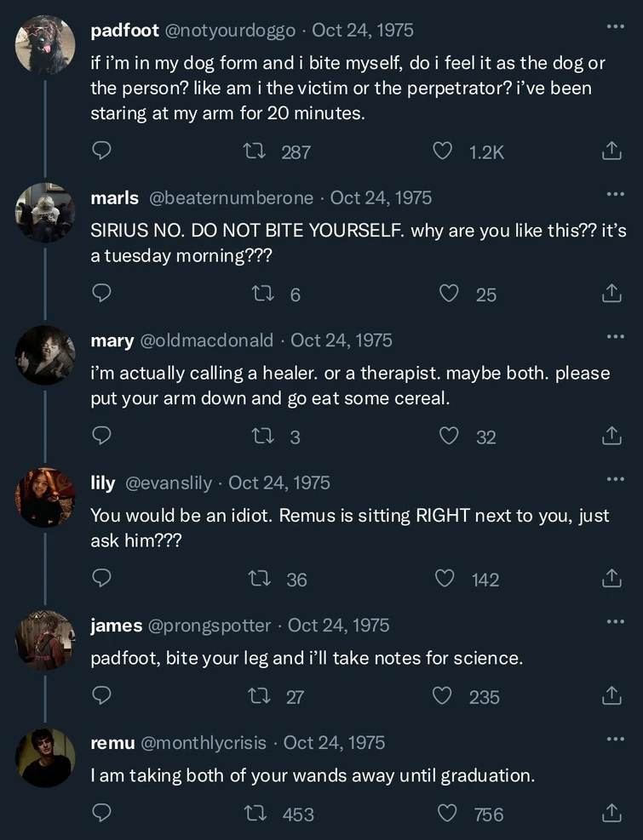Viewport: 643px width, 840px height.
Task: Share lily's tweet about Remus
Action: (610, 580)
